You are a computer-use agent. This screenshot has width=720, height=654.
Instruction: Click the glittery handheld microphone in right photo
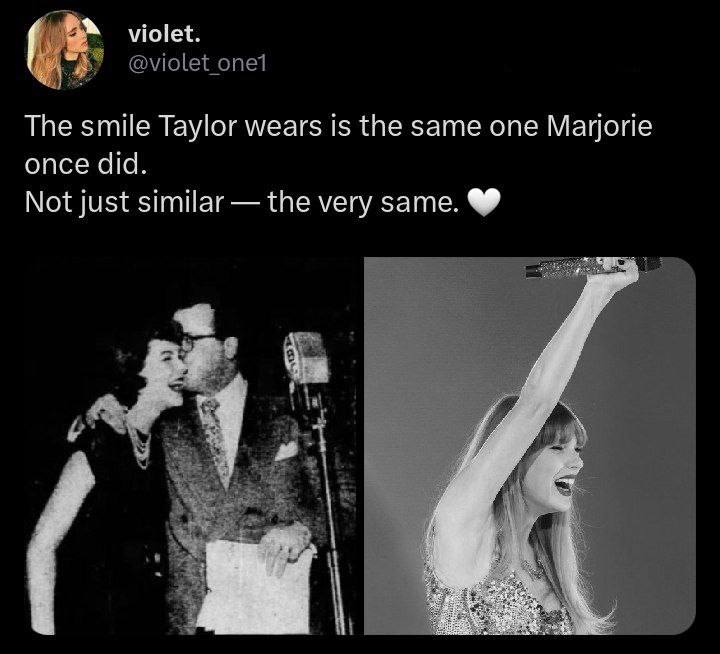point(592,267)
